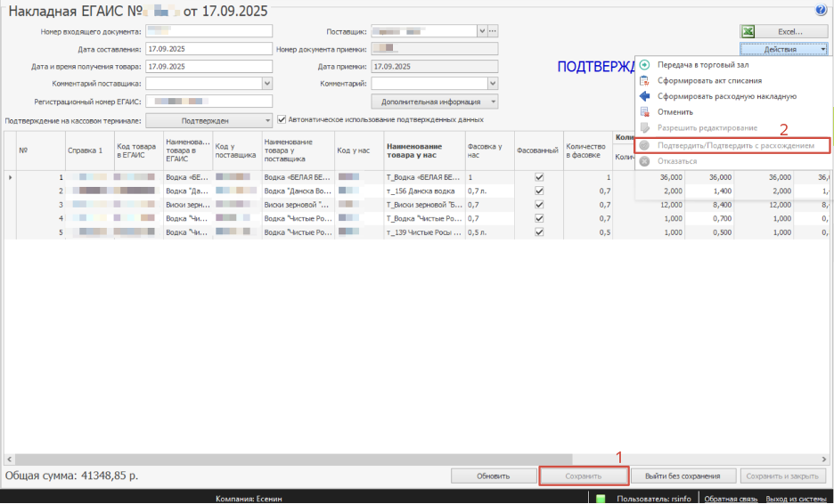
Task: Click the 0,5 л. packaging cell
Action: pyautogui.click(x=489, y=232)
